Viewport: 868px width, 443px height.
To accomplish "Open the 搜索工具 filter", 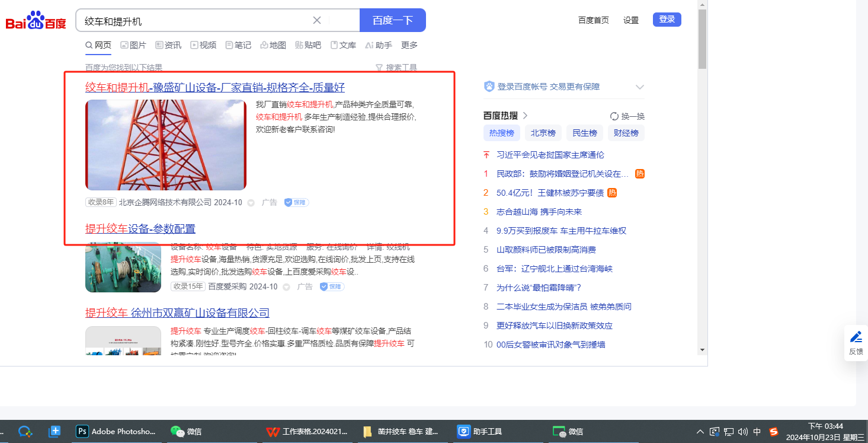I will pos(396,68).
